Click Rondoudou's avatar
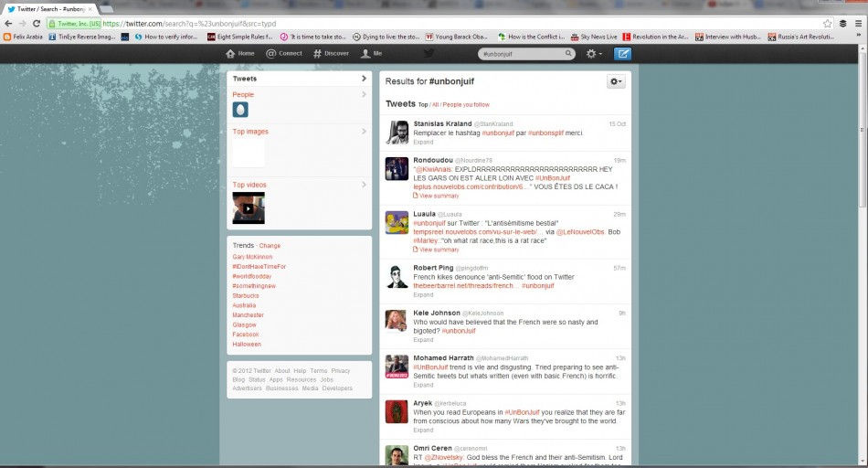The width and height of the screenshot is (868, 468). click(x=397, y=168)
